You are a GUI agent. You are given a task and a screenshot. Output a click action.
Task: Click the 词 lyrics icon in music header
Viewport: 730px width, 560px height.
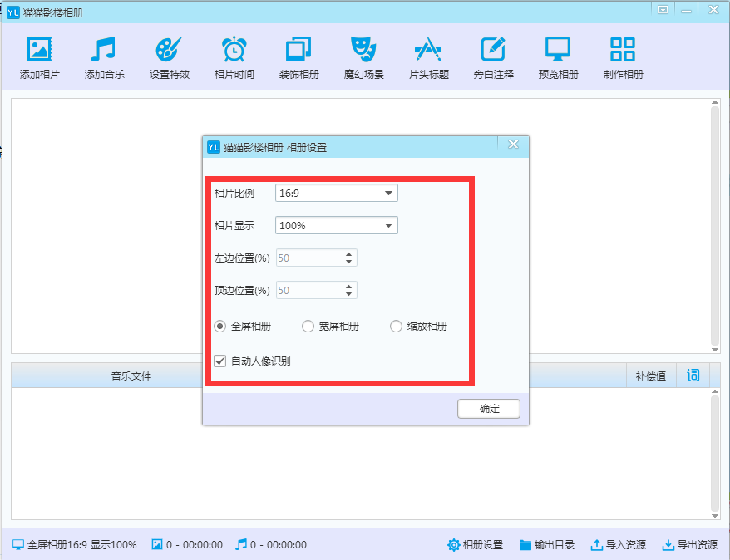pos(693,376)
